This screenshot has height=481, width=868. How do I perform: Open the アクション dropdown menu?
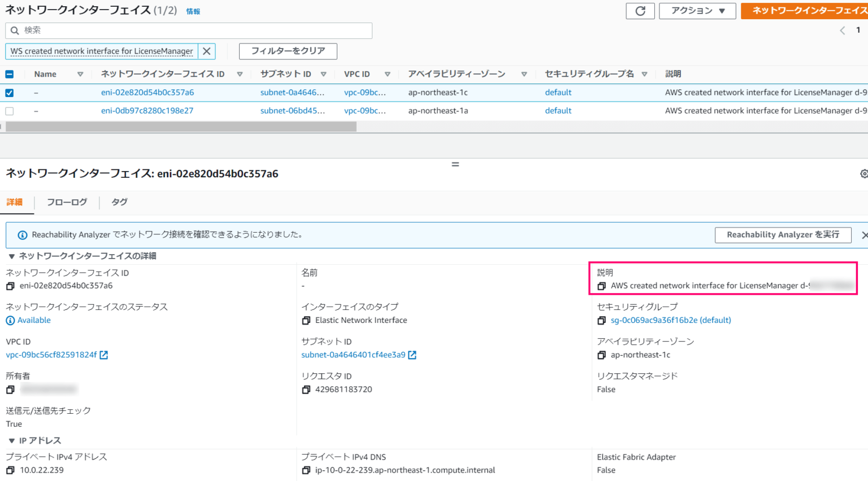pos(697,11)
